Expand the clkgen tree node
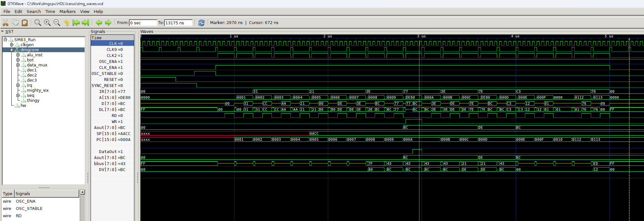The height and width of the screenshot is (221, 644). [12, 45]
